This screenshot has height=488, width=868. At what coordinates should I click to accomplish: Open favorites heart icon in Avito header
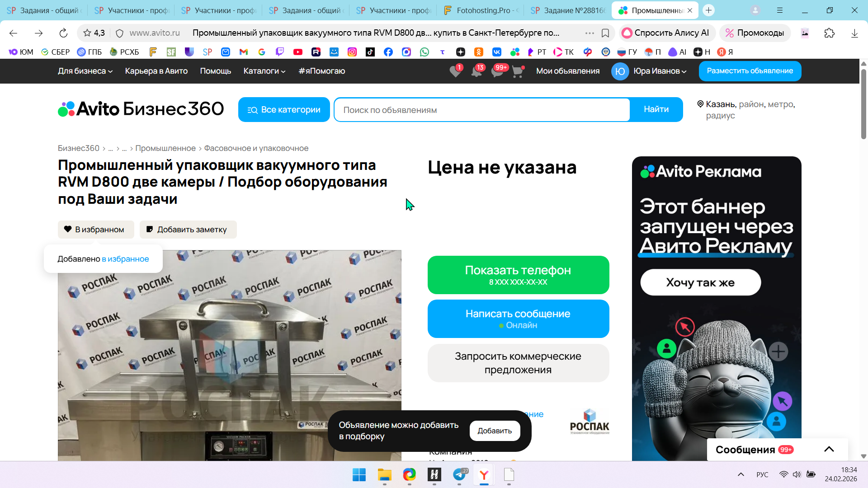tap(455, 71)
